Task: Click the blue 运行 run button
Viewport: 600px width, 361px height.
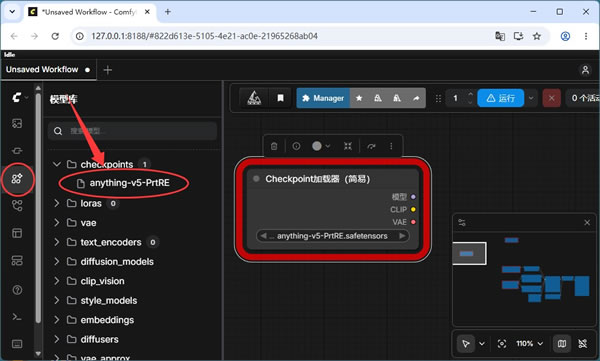Action: [501, 98]
